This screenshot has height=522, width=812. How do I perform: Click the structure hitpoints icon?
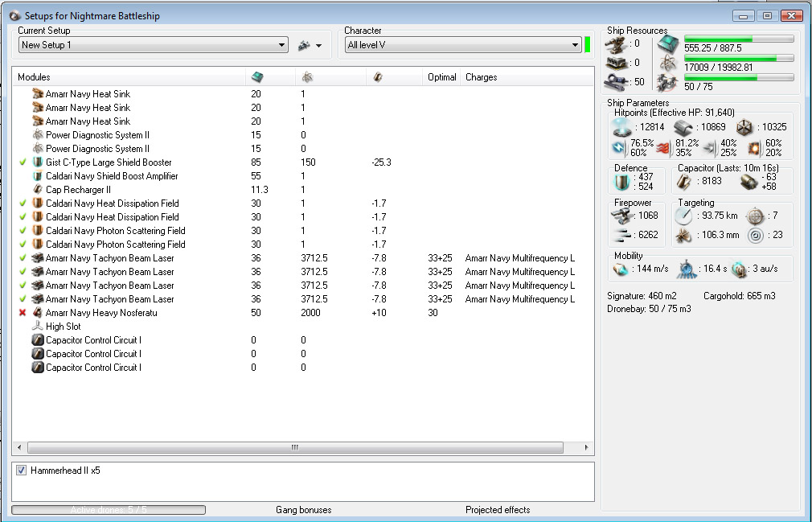[x=745, y=127]
